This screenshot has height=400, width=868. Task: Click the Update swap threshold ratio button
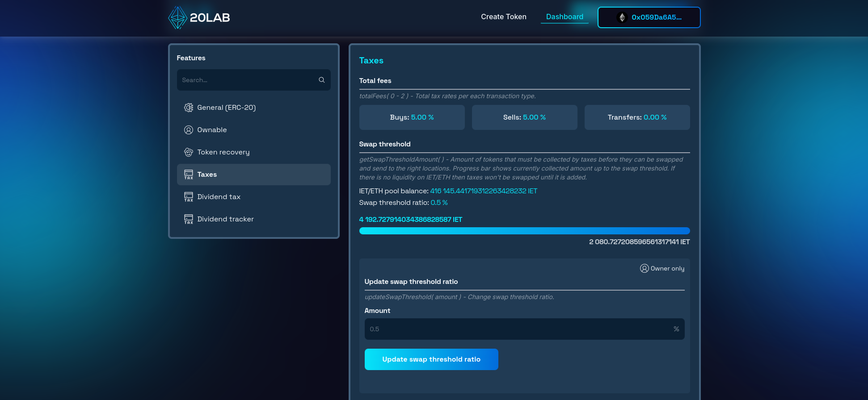click(x=431, y=359)
